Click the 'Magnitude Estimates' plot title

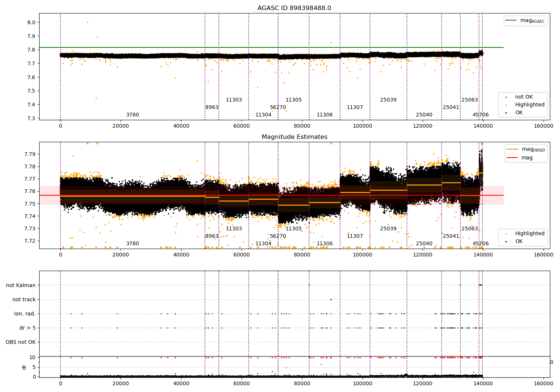click(x=294, y=137)
